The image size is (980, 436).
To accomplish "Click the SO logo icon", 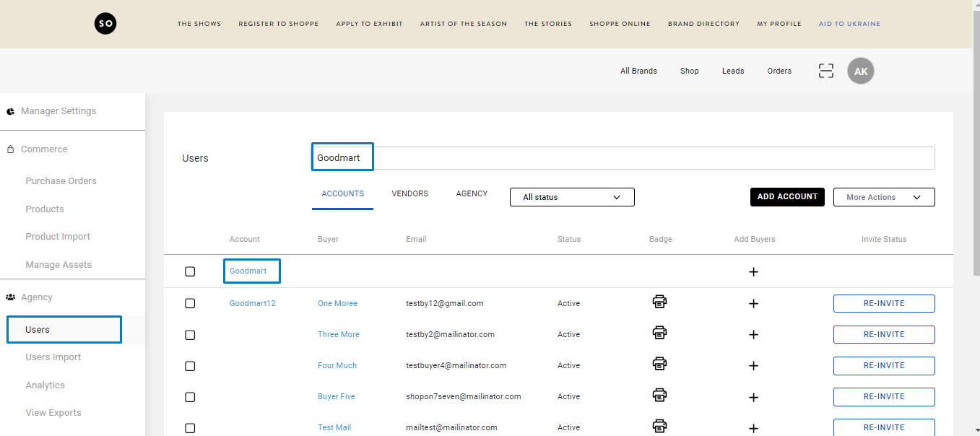I will tap(105, 24).
